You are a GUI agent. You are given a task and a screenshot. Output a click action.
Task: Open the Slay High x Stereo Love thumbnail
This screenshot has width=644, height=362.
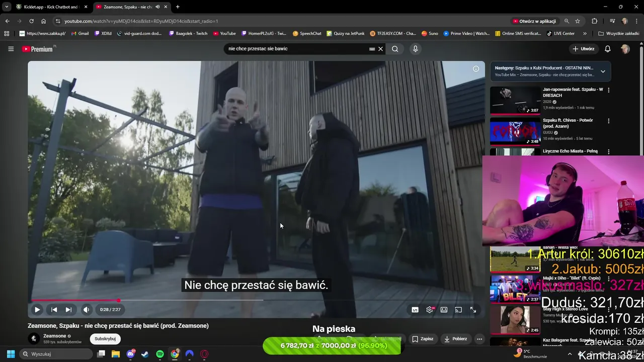point(515,320)
